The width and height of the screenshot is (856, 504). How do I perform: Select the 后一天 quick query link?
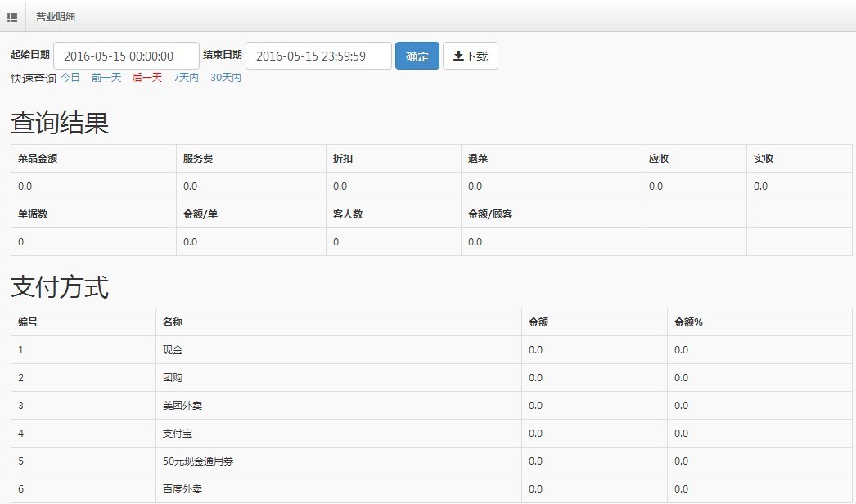tap(146, 78)
